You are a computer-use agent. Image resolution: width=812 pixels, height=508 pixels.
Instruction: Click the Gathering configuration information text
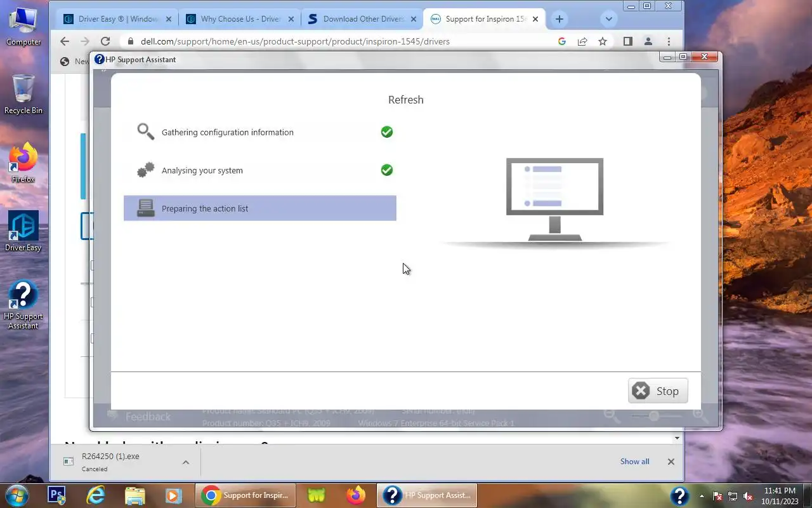coord(228,132)
